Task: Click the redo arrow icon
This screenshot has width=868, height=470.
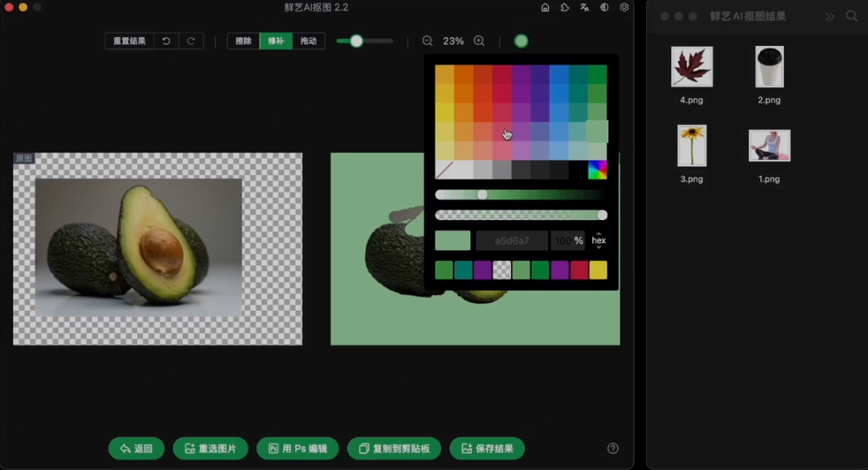Action: (190, 41)
